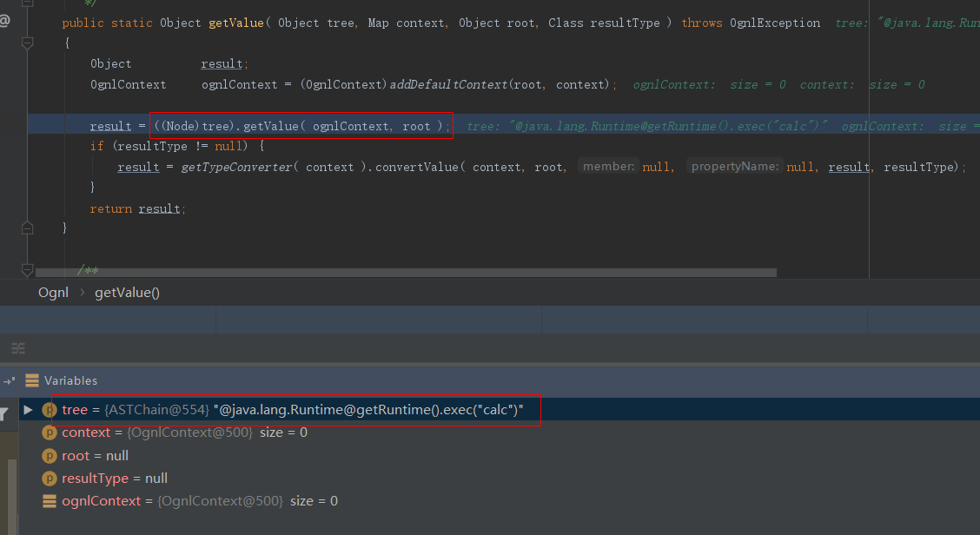Image resolution: width=980 pixels, height=535 pixels.
Task: Click the parameter icon next to root
Action: (x=49, y=456)
